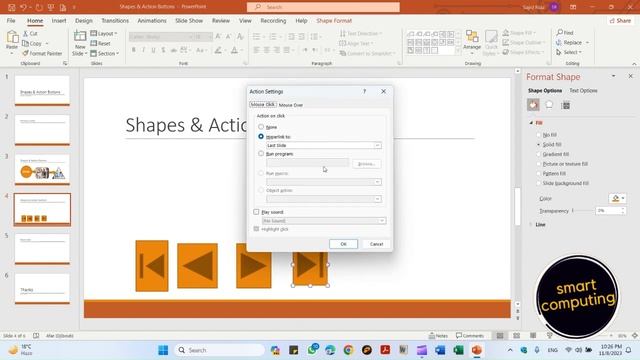Click Format Painter in the ribbon
This screenshot has height=360, width=640.
42,53
